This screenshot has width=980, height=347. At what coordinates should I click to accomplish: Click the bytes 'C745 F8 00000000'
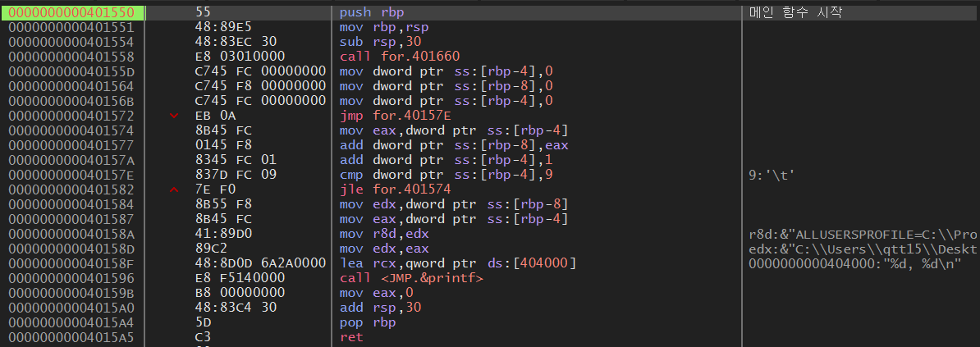pyautogui.click(x=261, y=86)
